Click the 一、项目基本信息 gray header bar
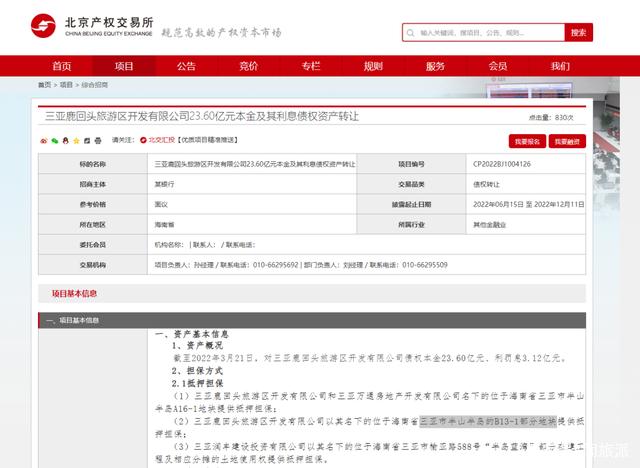Screen dimensions: 640x468 point(312,320)
